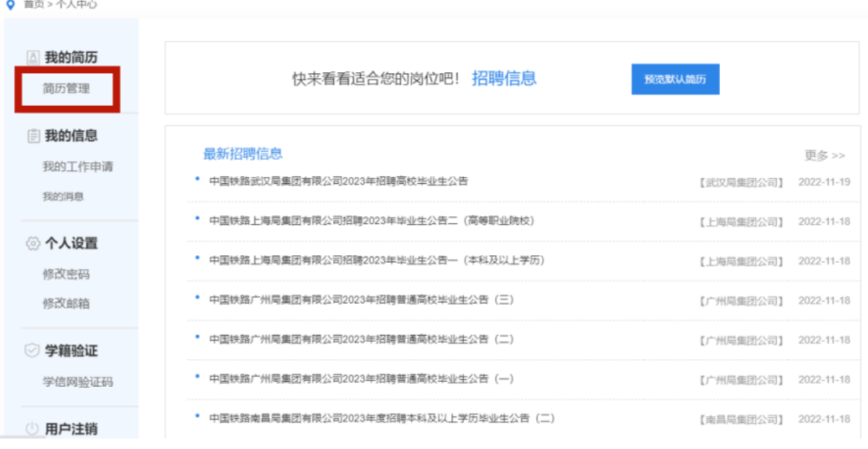Click the 我的简历 resume icon
Screen dimensions: 868x449
click(33, 57)
